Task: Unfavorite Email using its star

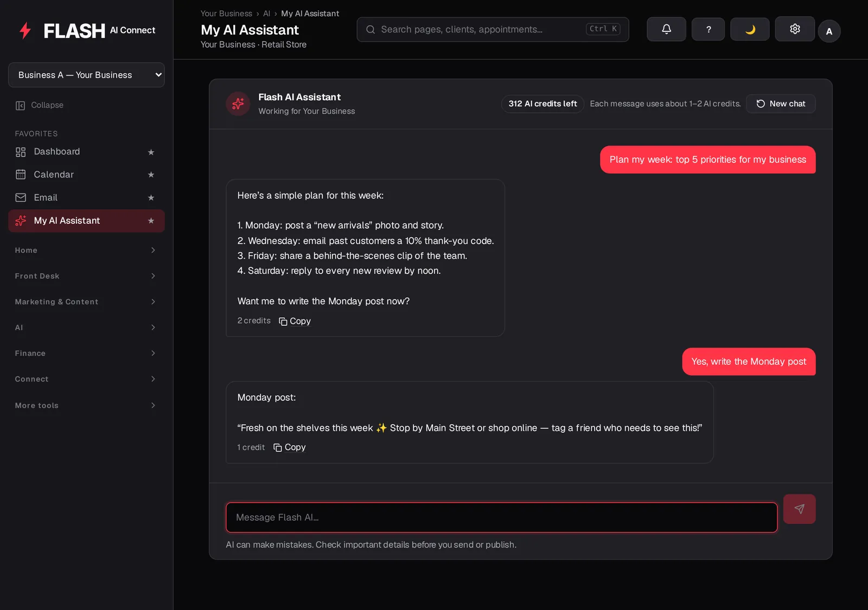Action: (151, 198)
